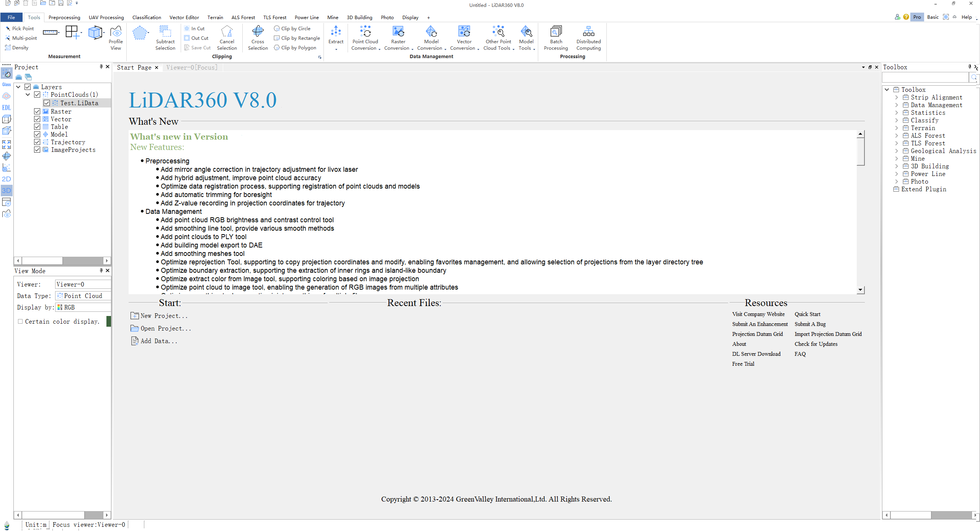
Task: Switch to 3D view in sidebar
Action: point(7,190)
